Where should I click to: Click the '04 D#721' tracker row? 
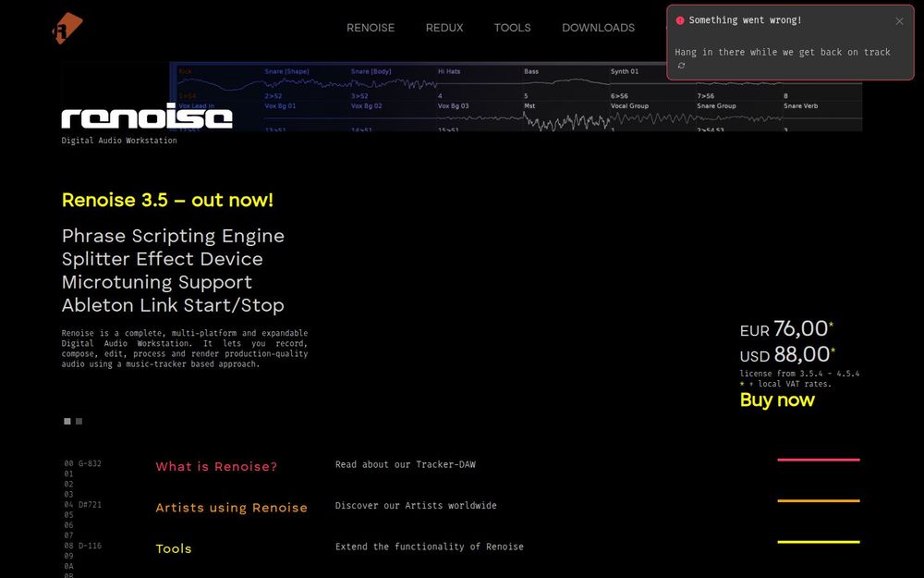tap(82, 505)
